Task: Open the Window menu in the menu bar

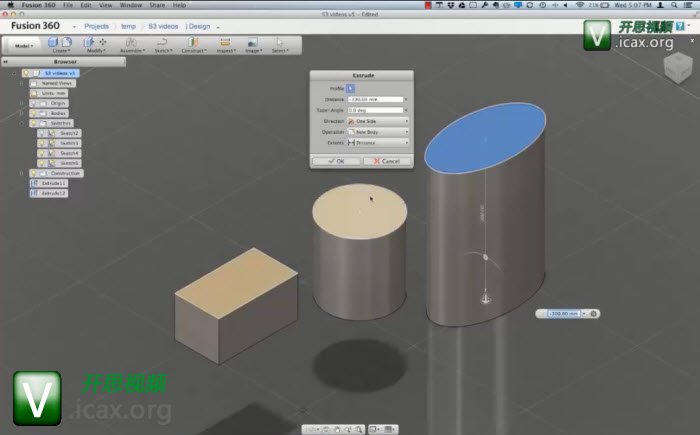Action: click(x=130, y=5)
